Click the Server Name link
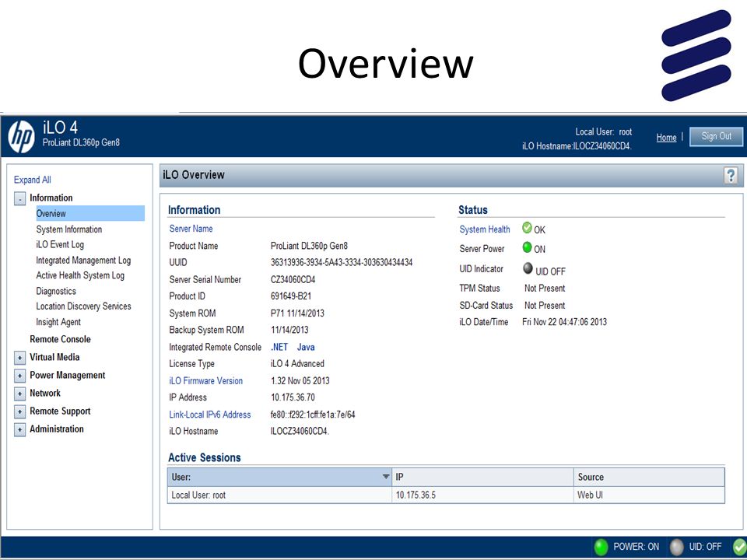Image resolution: width=747 pixels, height=560 pixels. [x=191, y=229]
